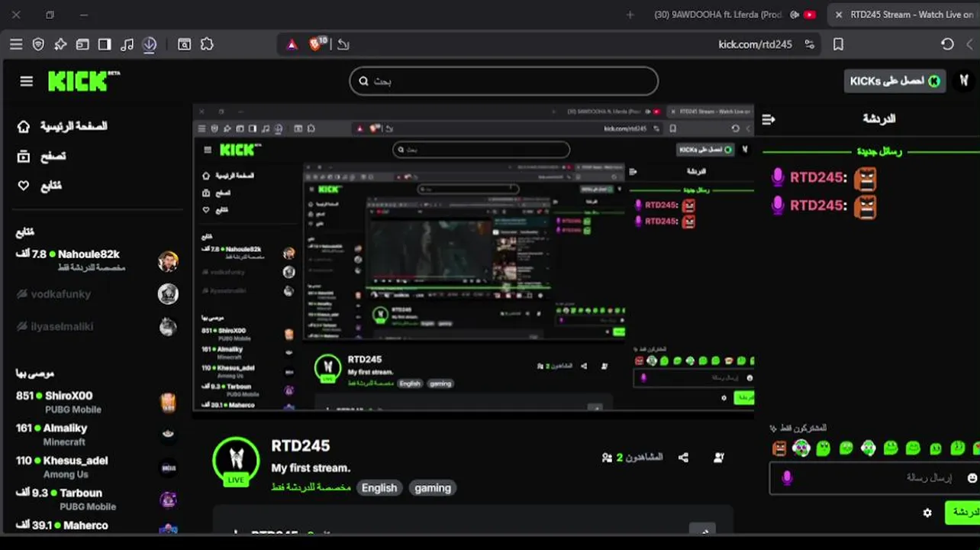Open the Kick site hamburger menu beside logo
The height and width of the screenshot is (550, 980).
[x=27, y=81]
